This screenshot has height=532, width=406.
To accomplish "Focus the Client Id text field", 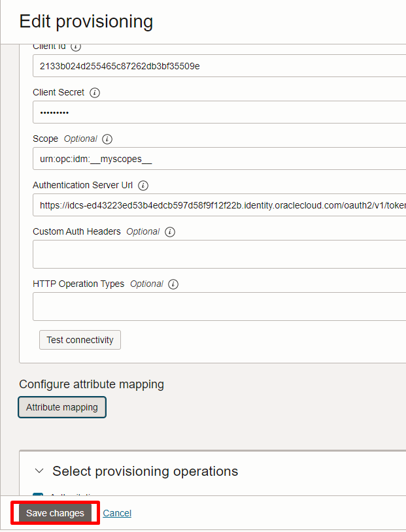I will (219, 66).
